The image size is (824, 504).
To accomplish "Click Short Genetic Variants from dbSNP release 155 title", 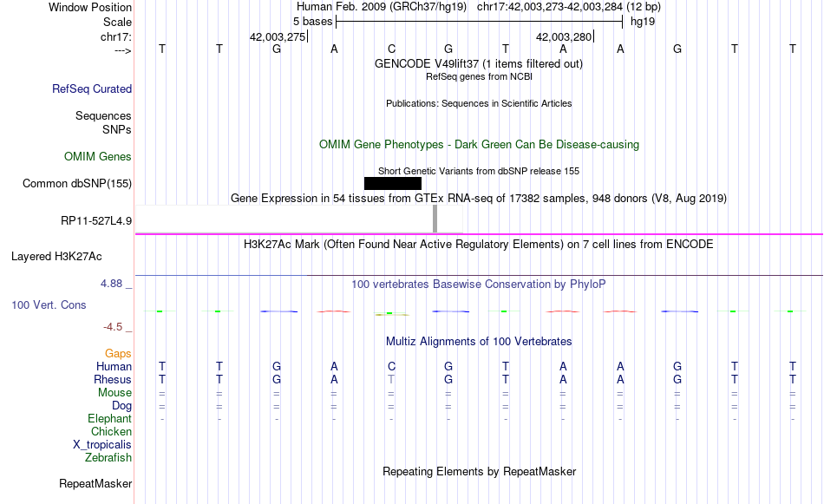I will coord(479,172).
